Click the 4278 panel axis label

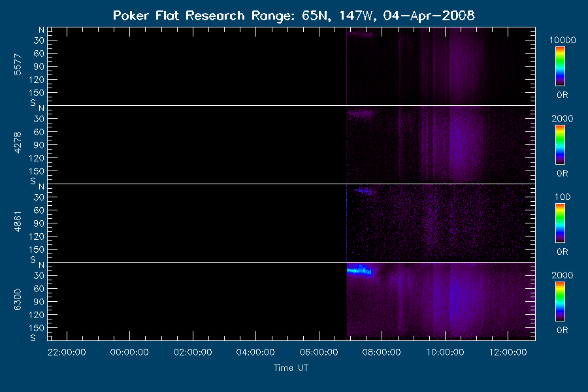point(18,143)
